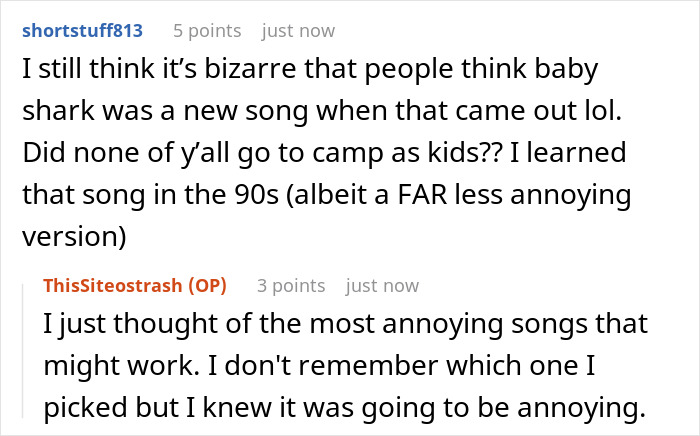Click the 5 points score label

pyautogui.click(x=207, y=31)
